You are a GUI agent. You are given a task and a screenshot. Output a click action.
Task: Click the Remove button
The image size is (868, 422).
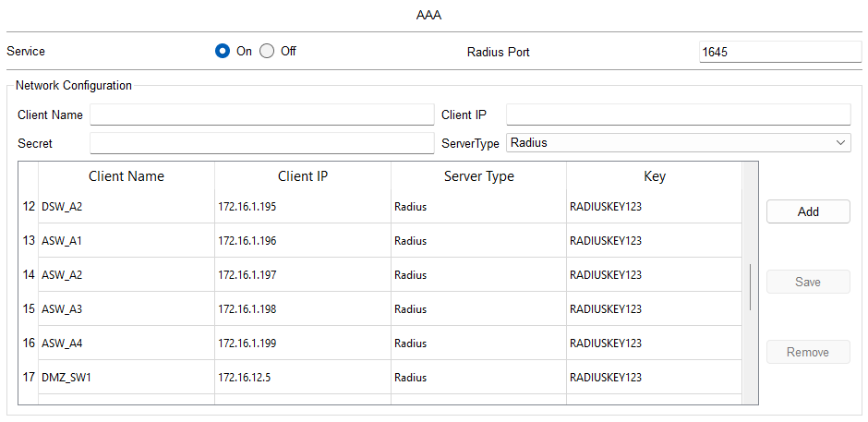coord(808,352)
